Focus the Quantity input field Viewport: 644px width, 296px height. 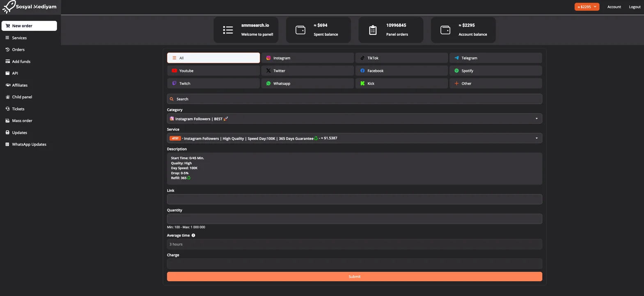pos(354,219)
